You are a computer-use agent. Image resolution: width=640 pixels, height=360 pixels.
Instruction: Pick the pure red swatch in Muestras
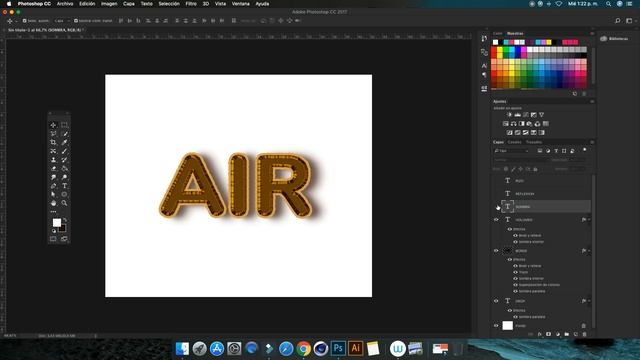pos(494,50)
